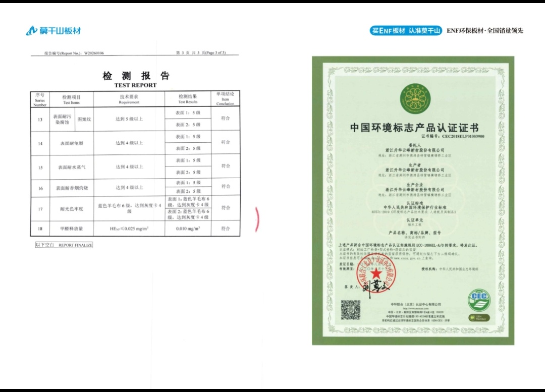The width and height of the screenshot is (545, 392).
Task: Click the company name under 委托人
Action: (415, 150)
